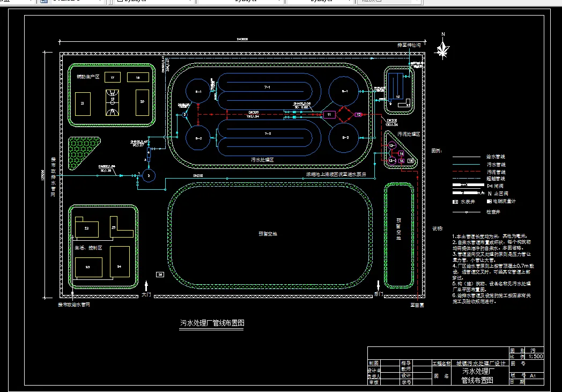The image size is (562, 392).
Task: Select the 水表井 water meter legend symbol
Action: [x=455, y=202]
